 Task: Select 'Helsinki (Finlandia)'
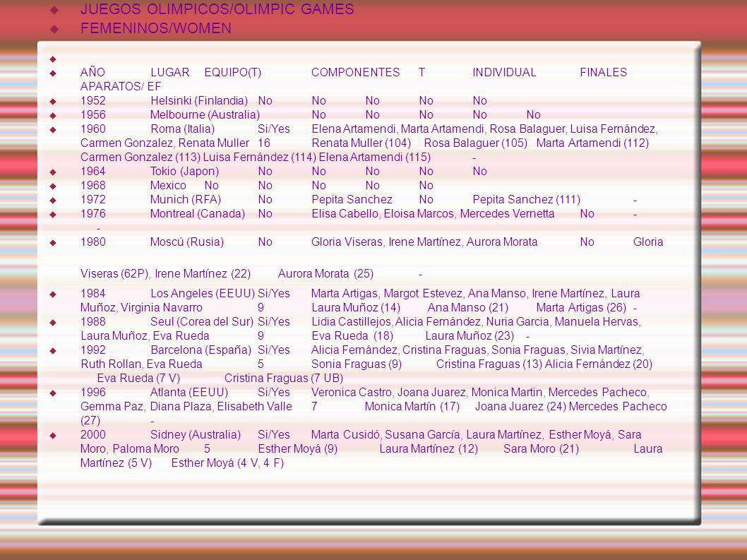tap(199, 100)
